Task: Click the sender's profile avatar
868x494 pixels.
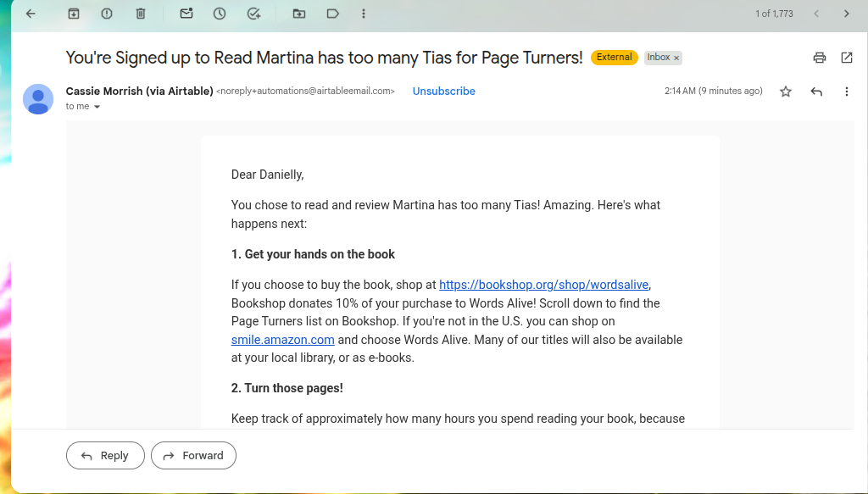Action: click(38, 99)
